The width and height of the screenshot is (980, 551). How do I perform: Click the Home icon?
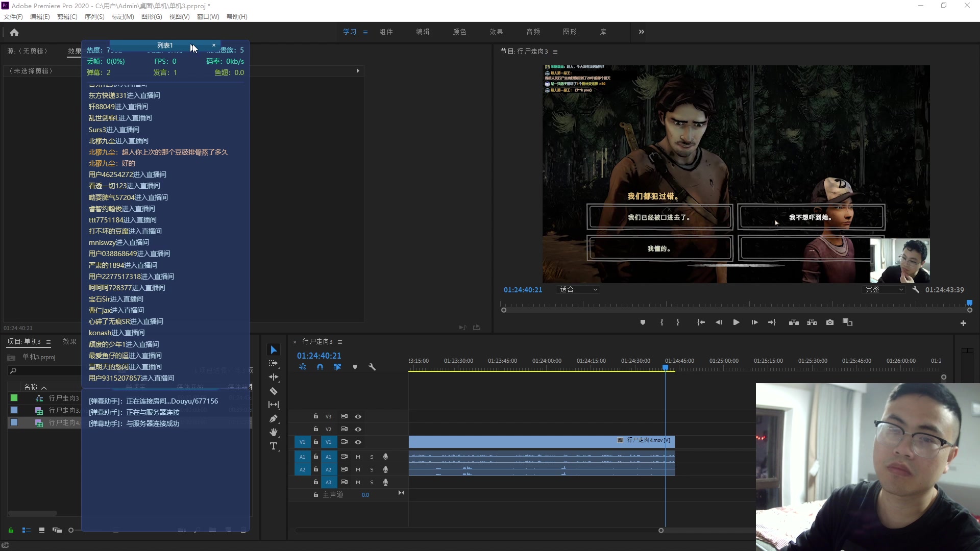14,32
